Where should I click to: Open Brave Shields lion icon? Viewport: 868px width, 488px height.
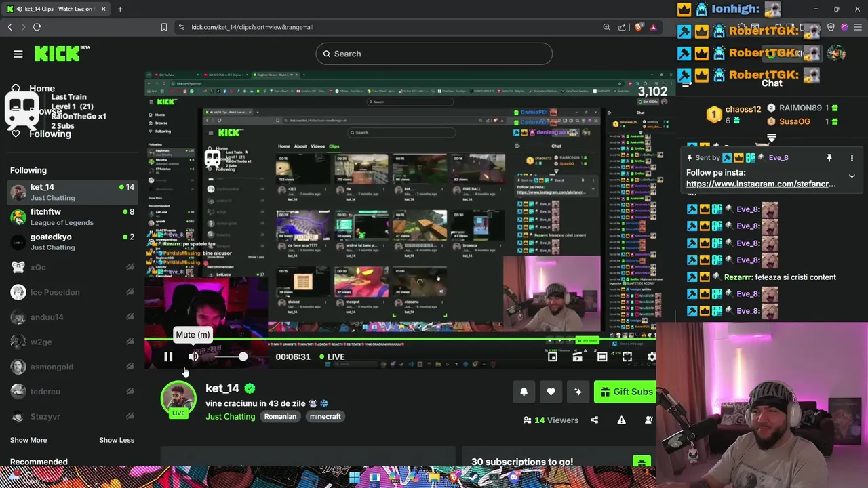(x=639, y=27)
